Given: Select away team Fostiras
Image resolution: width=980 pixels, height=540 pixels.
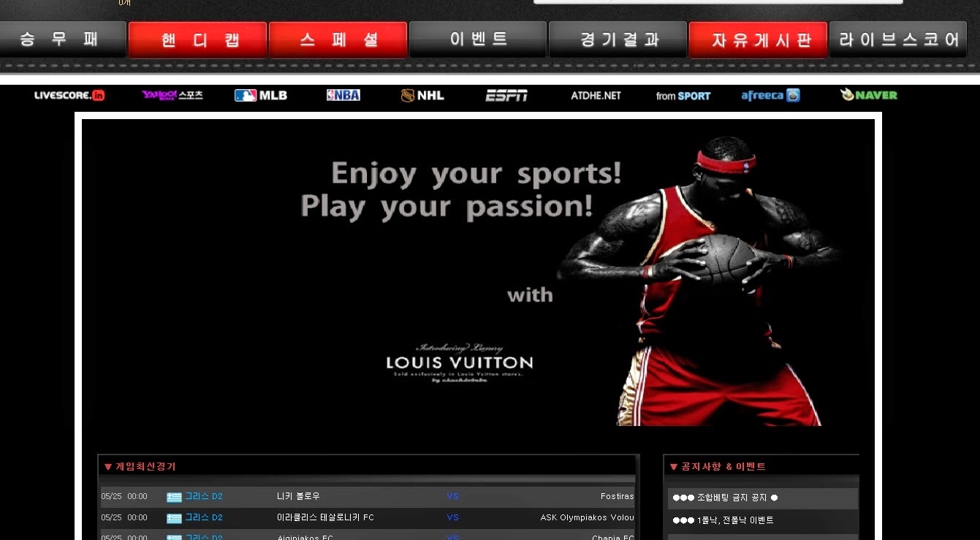Looking at the screenshot, I should [x=618, y=496].
